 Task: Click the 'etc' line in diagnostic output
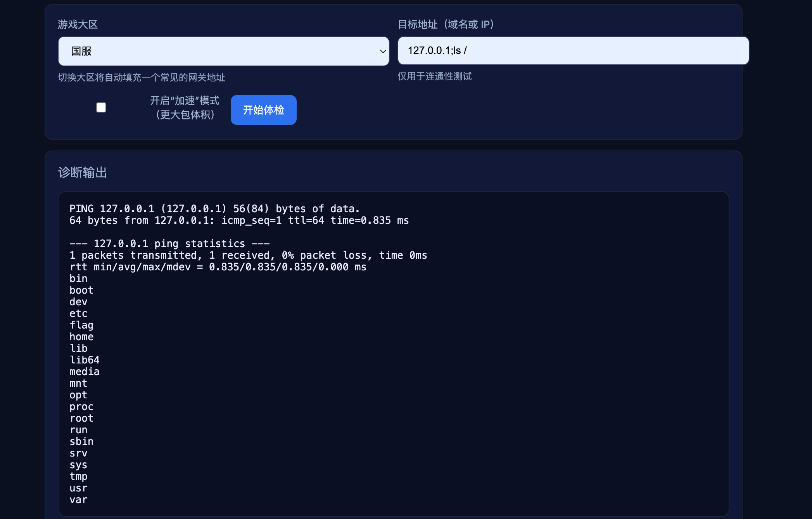click(78, 313)
